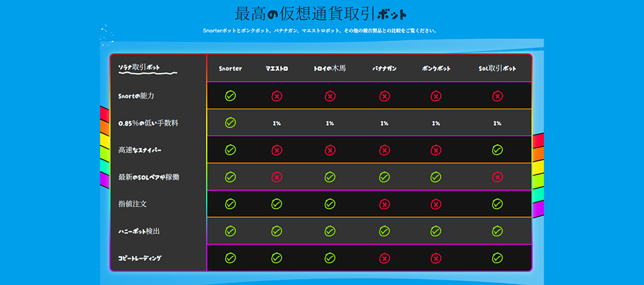The image size is (644, 285).
Task: Select the Snorter column header
Action: 230,68
